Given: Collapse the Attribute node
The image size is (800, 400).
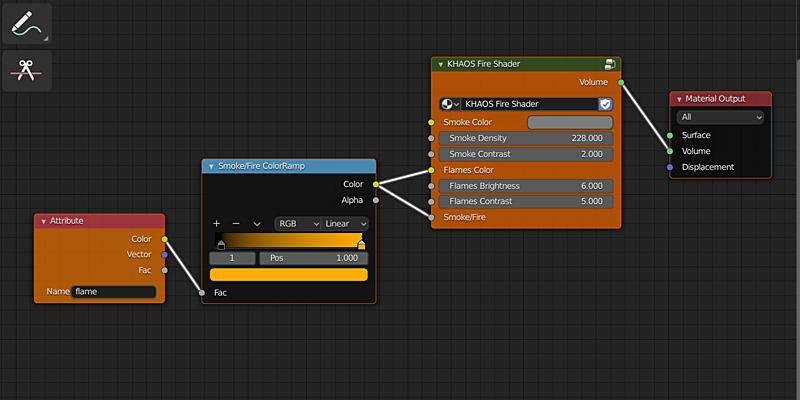Looking at the screenshot, I should (x=43, y=221).
